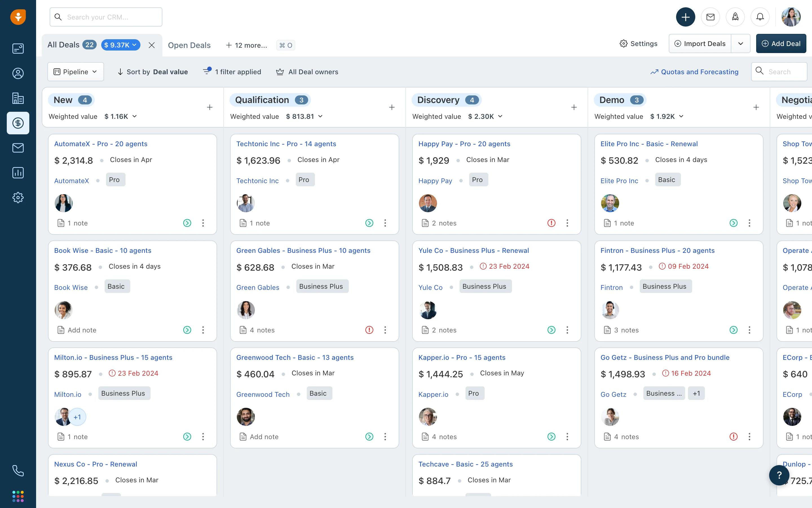Open Quotas and Forecasting link

point(694,72)
